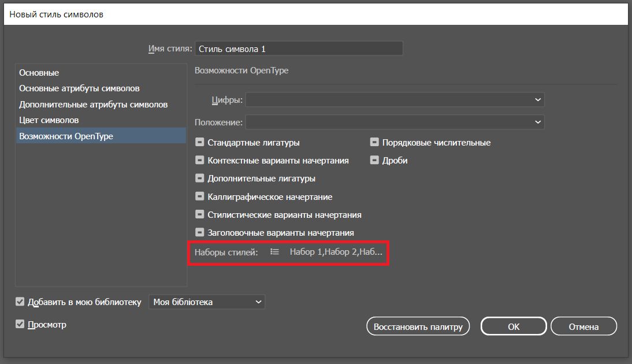Toggle Заголовочные варианты начертания checkbox
The height and width of the screenshot is (364, 632).
(x=200, y=233)
